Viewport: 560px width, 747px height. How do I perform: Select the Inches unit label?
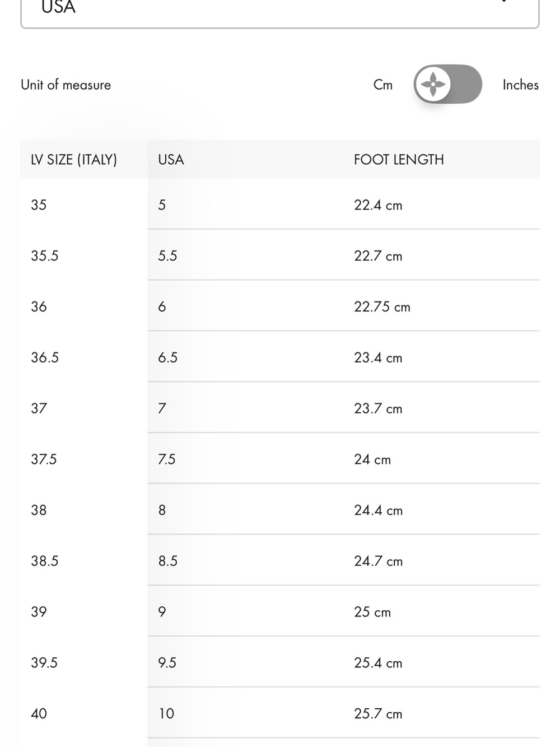(x=520, y=85)
